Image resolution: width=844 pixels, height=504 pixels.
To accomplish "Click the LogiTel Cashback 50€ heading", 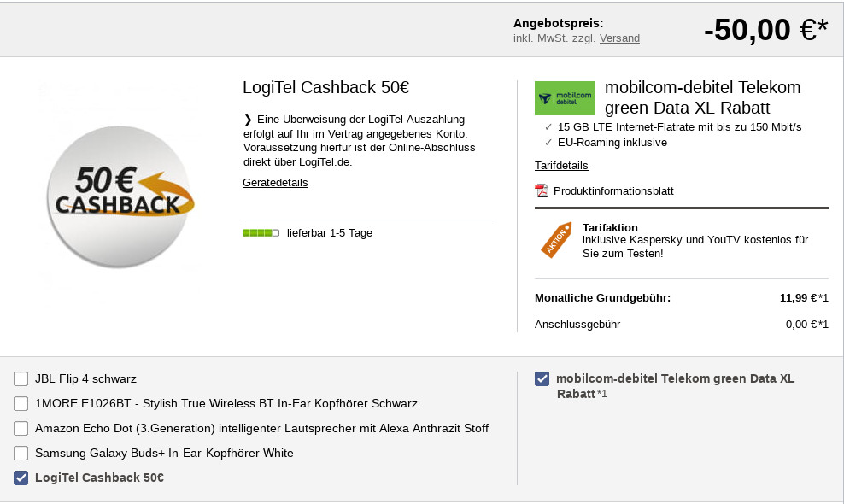I will click(325, 87).
